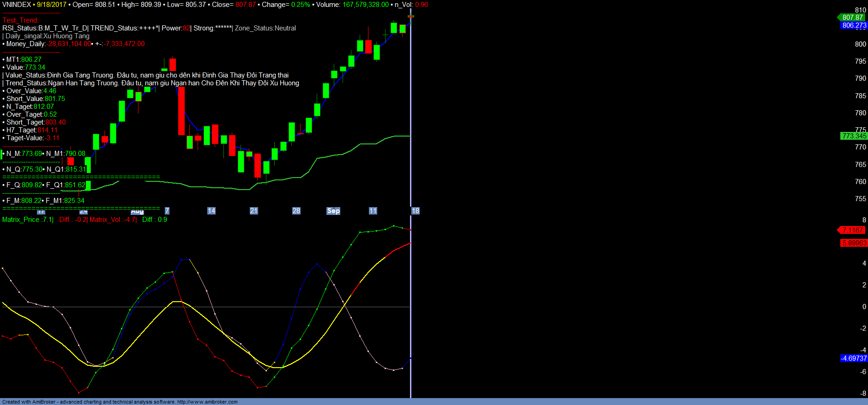Click the 28 date marker on time axis
This screenshot has width=868, height=405.
[296, 211]
